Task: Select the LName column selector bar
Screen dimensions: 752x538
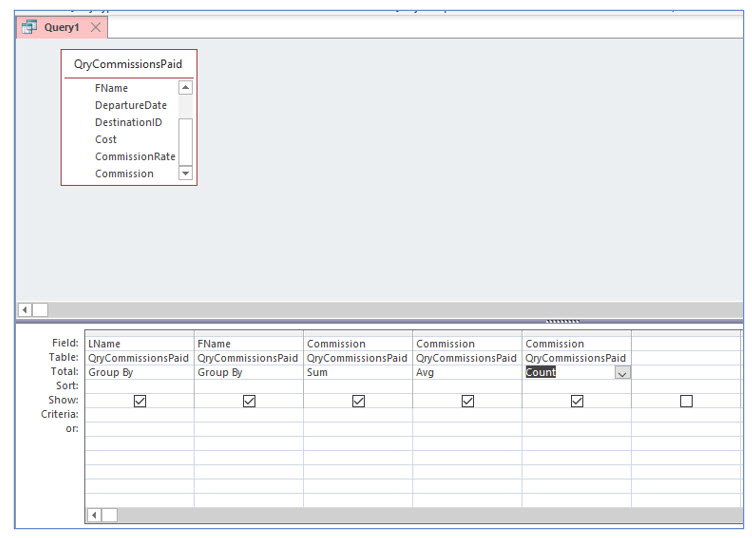Action: [x=140, y=333]
